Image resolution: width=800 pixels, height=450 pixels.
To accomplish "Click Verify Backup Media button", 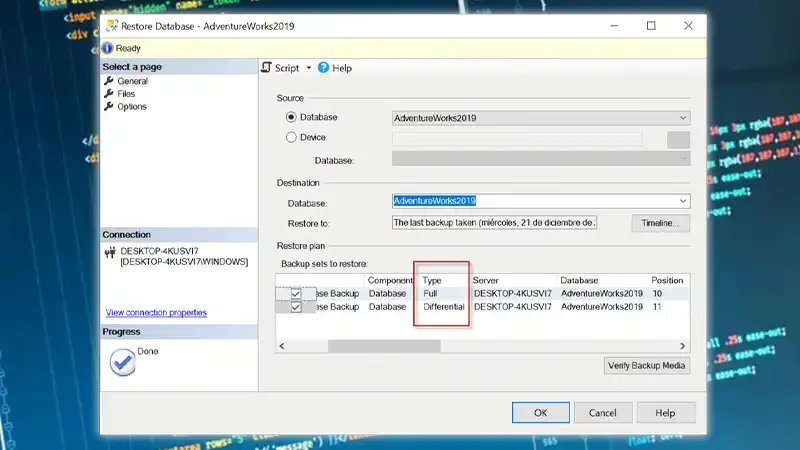I will coord(646,366).
